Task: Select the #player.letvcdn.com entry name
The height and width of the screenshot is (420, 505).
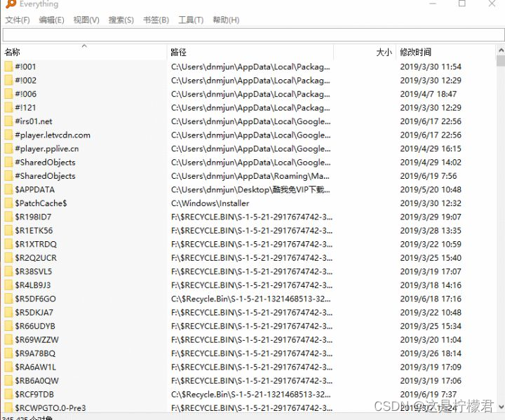Action: coord(53,135)
